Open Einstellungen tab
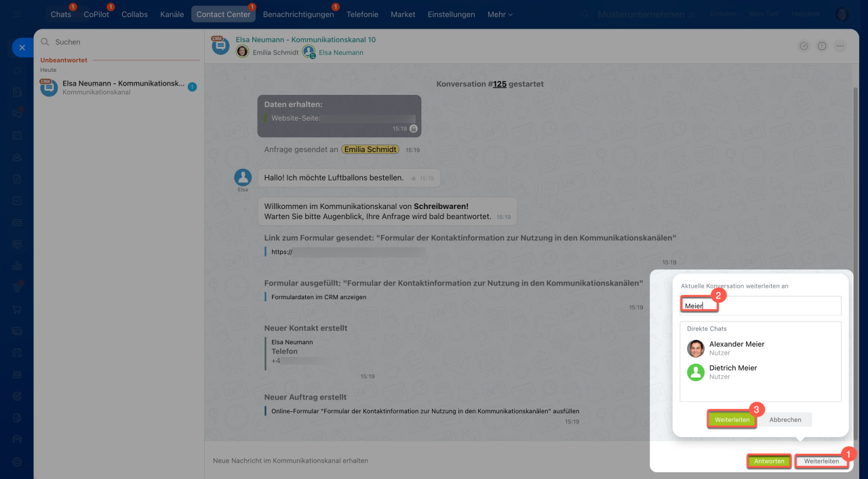This screenshot has width=868, height=479. [x=452, y=14]
